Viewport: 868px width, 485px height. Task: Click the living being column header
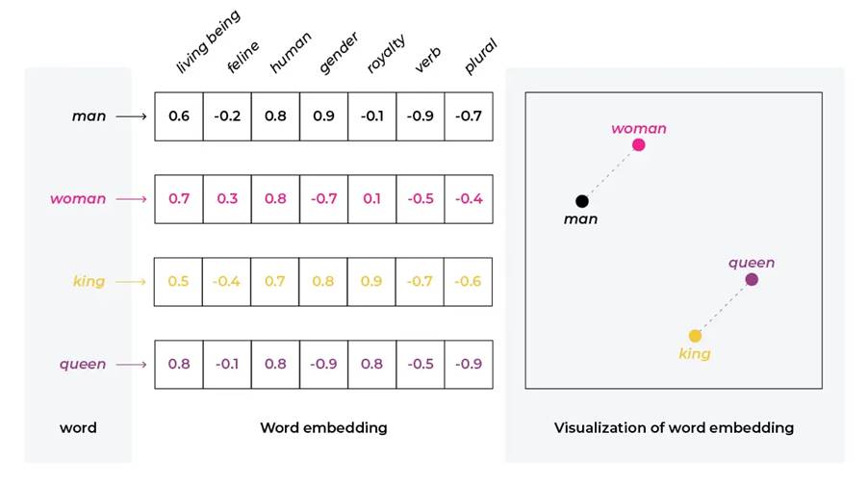pos(209,41)
